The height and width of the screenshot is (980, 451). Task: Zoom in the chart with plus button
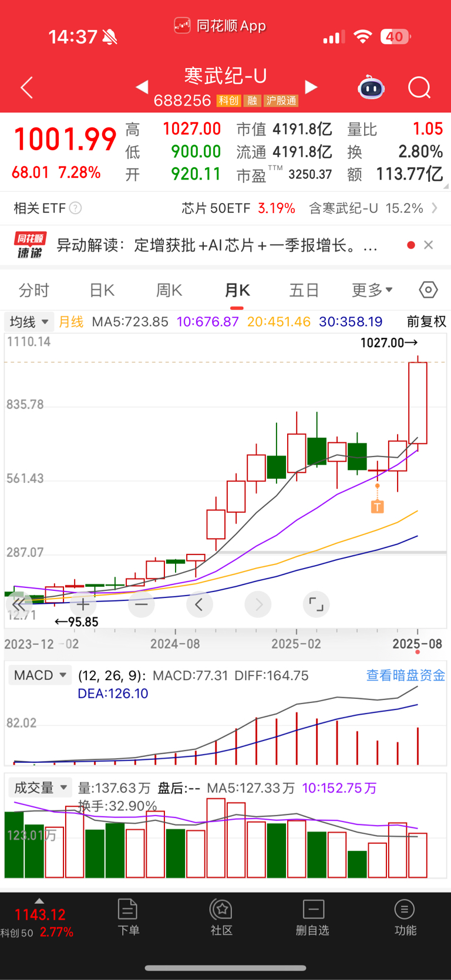point(83,604)
